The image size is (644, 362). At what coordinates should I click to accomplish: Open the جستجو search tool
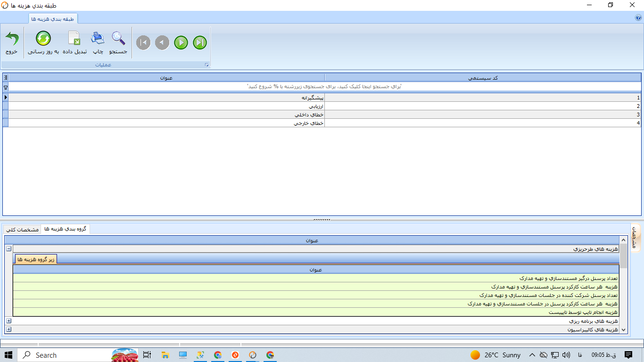point(118,43)
